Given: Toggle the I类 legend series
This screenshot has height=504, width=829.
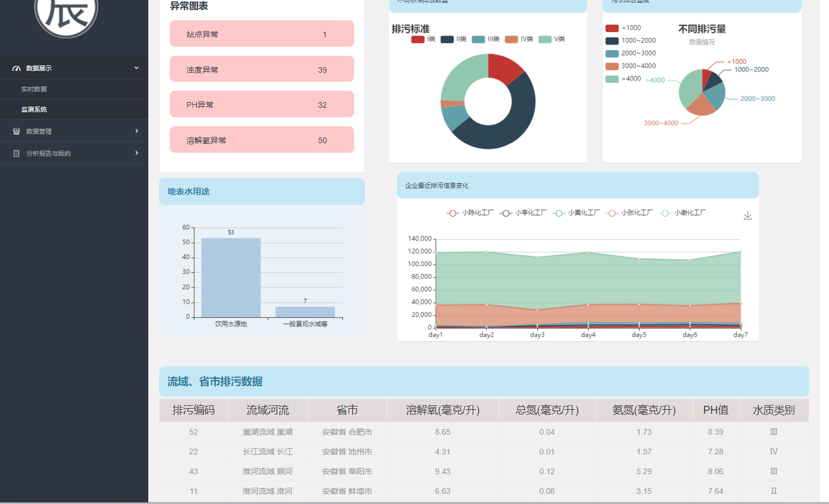Looking at the screenshot, I should tap(424, 39).
